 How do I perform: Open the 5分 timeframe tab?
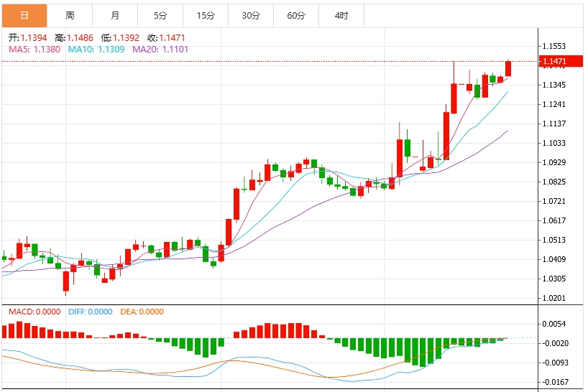coord(160,16)
